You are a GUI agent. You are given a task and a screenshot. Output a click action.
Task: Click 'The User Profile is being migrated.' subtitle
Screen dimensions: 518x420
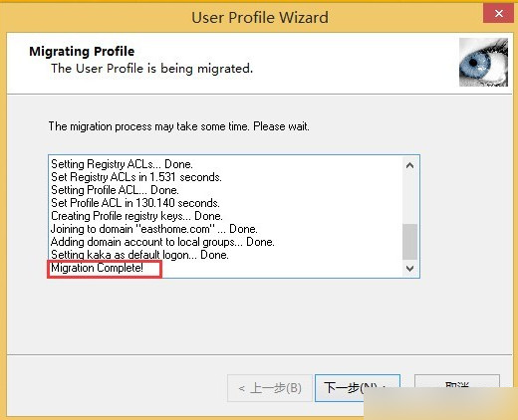pyautogui.click(x=151, y=69)
